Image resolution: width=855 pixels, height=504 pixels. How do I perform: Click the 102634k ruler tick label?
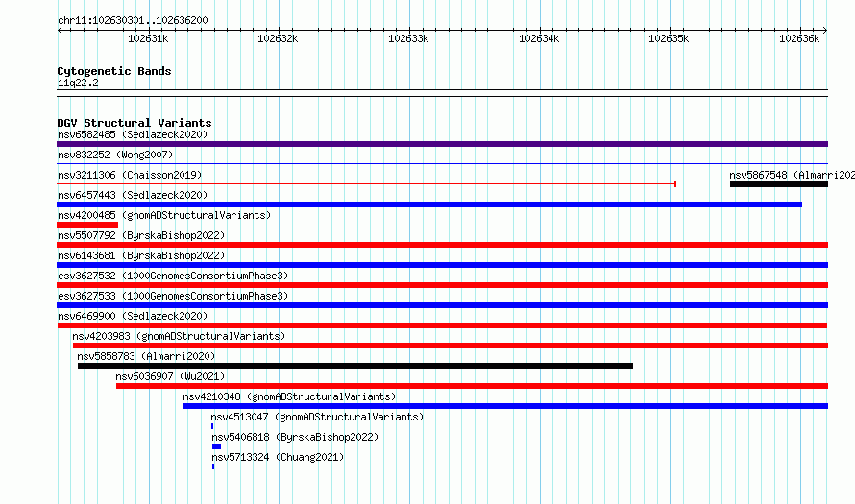pyautogui.click(x=539, y=38)
